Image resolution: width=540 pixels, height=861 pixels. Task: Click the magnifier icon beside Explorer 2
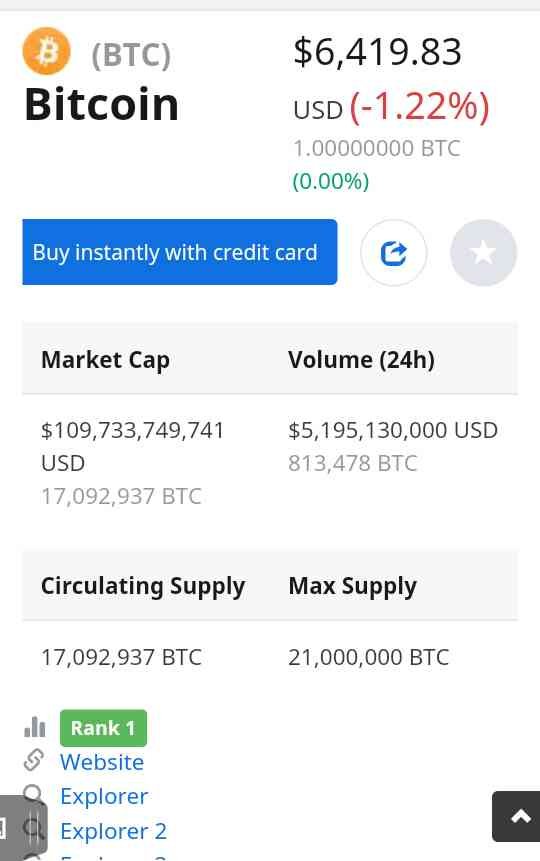(x=35, y=829)
